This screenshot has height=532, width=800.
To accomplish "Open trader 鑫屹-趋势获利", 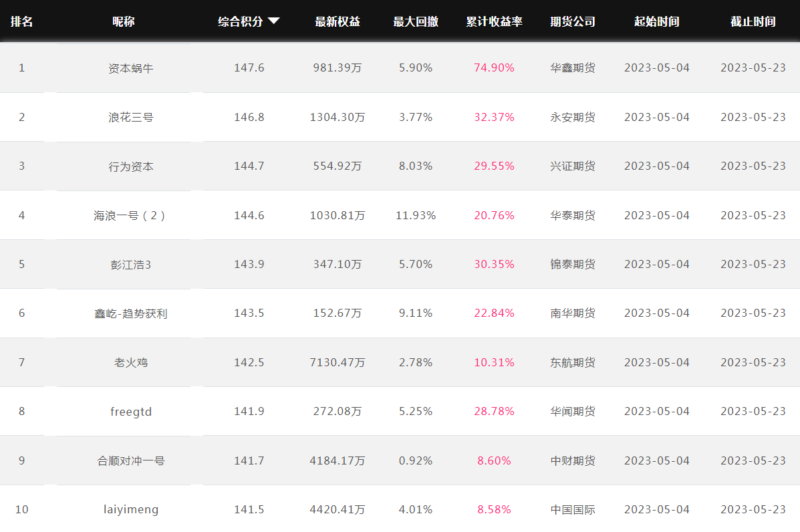I will click(x=130, y=313).
